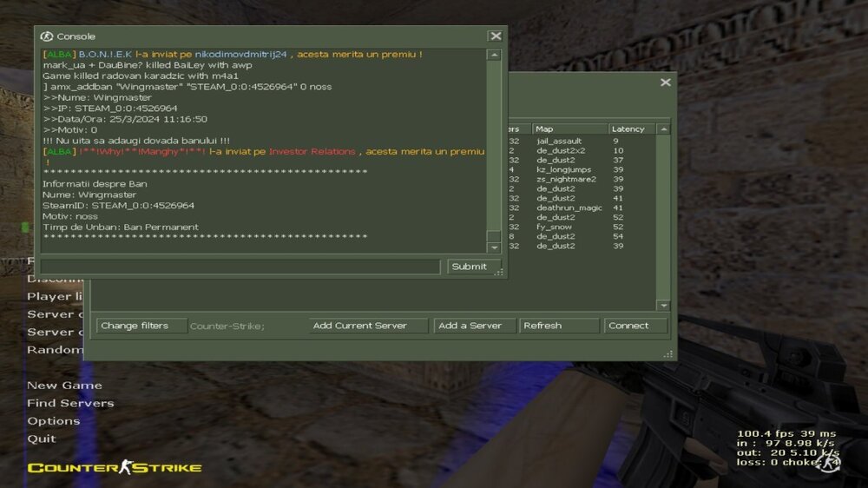Click the server list scroll-down arrow
868x488 pixels.
(x=663, y=306)
